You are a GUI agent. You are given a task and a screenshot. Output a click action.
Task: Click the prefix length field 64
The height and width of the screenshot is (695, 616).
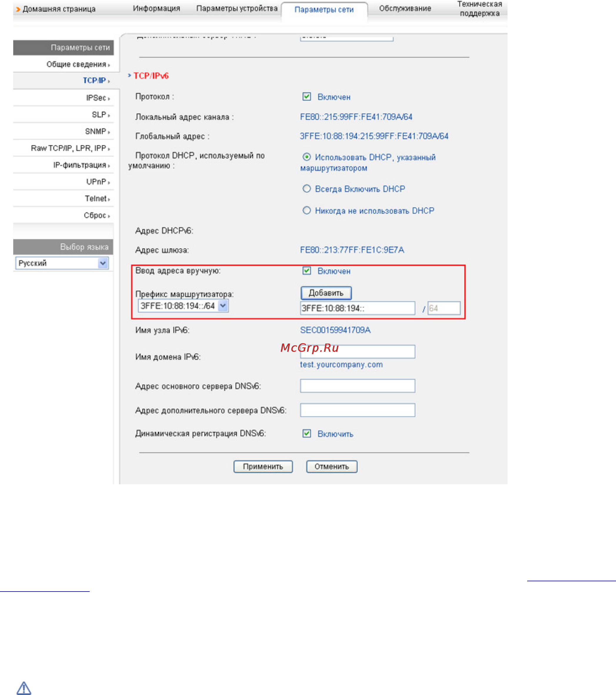click(x=444, y=308)
